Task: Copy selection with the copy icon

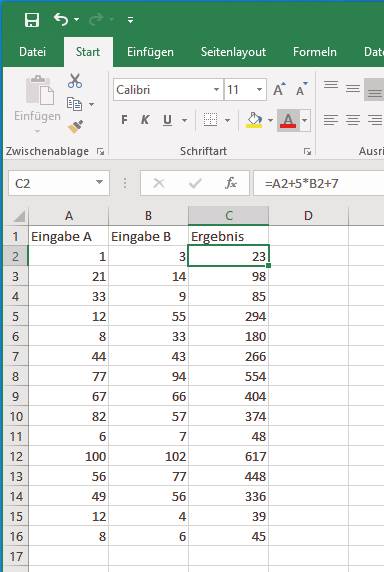Action: tap(74, 104)
